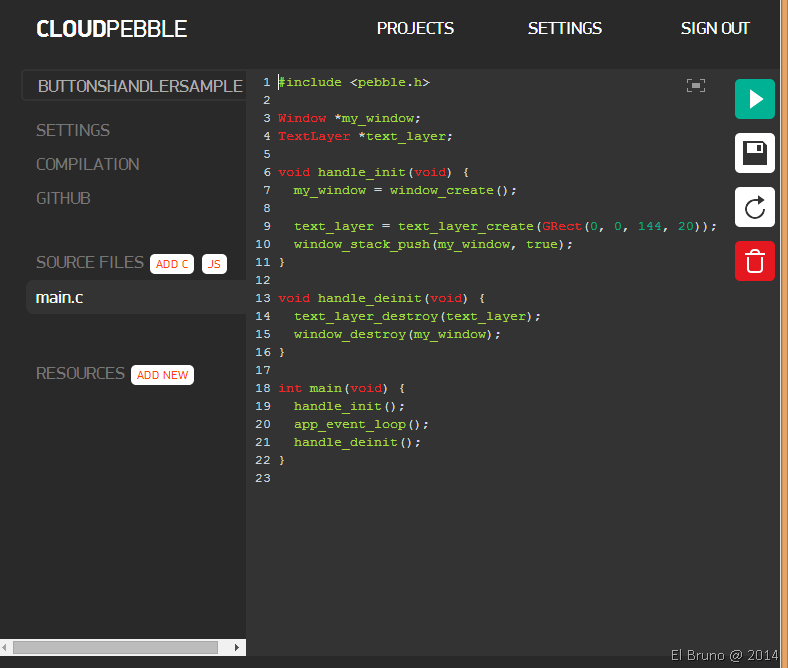The image size is (788, 668).
Task: Place cursor on empty line 23 in editor
Action: (x=400, y=479)
